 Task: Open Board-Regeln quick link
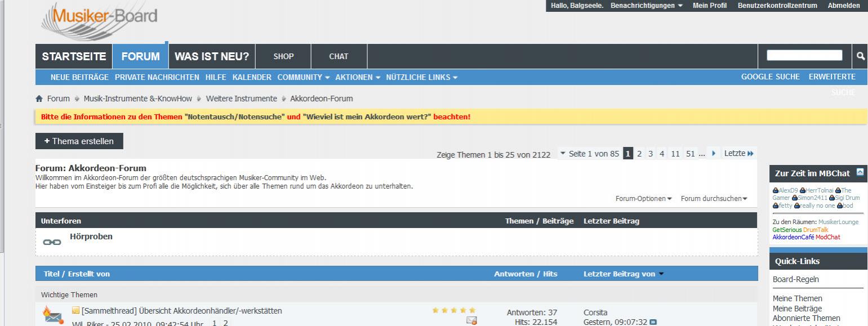coord(796,279)
